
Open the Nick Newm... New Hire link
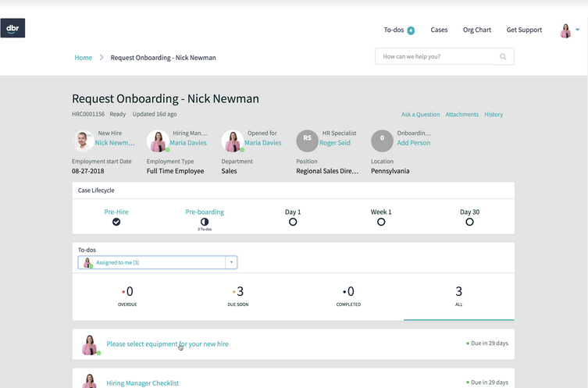click(x=115, y=143)
